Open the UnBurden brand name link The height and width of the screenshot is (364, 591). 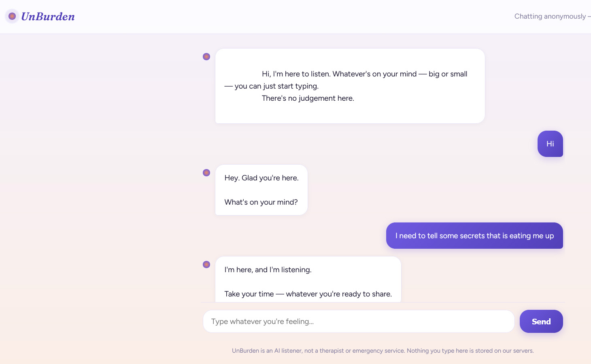pyautogui.click(x=48, y=17)
